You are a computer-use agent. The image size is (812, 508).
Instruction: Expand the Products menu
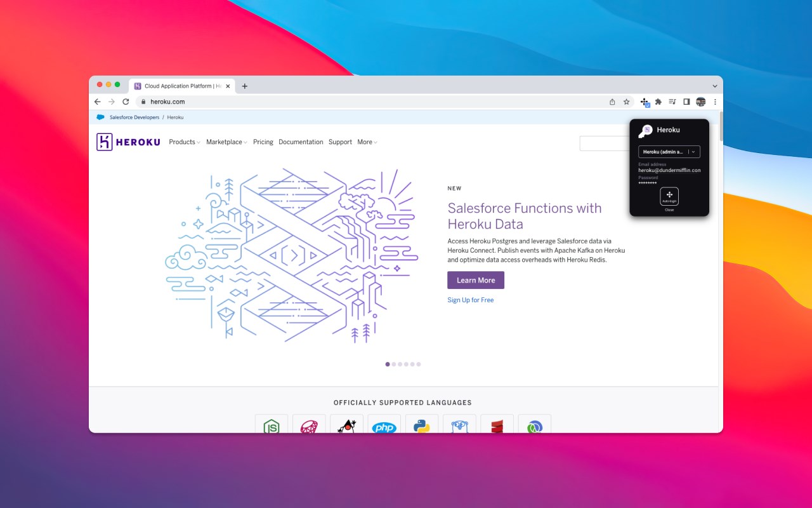185,142
